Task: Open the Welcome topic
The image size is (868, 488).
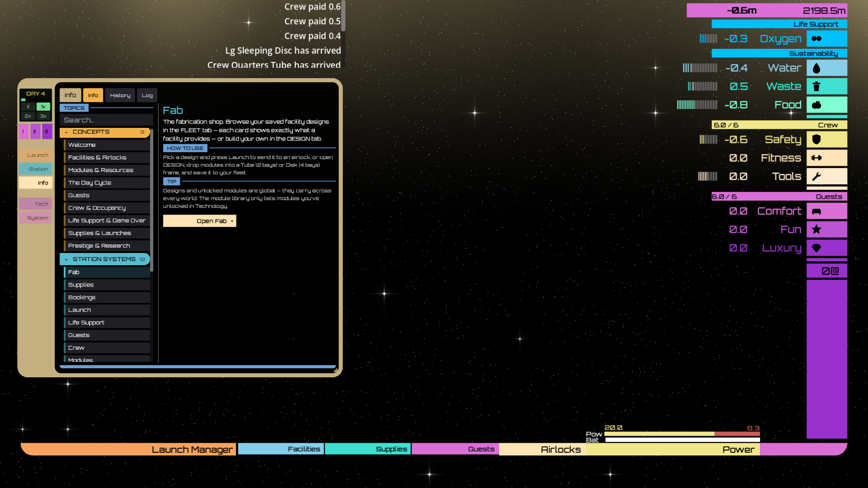Action: (107, 145)
